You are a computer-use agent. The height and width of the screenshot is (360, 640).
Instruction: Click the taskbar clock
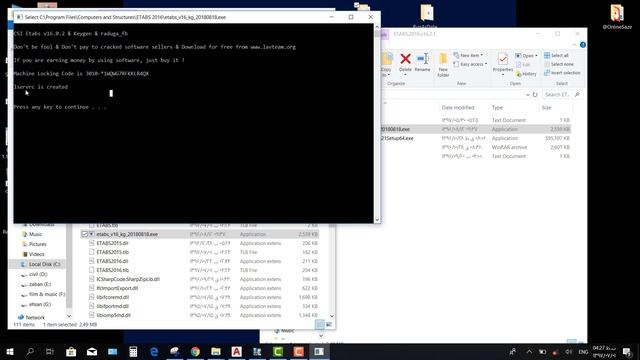pos(604,352)
